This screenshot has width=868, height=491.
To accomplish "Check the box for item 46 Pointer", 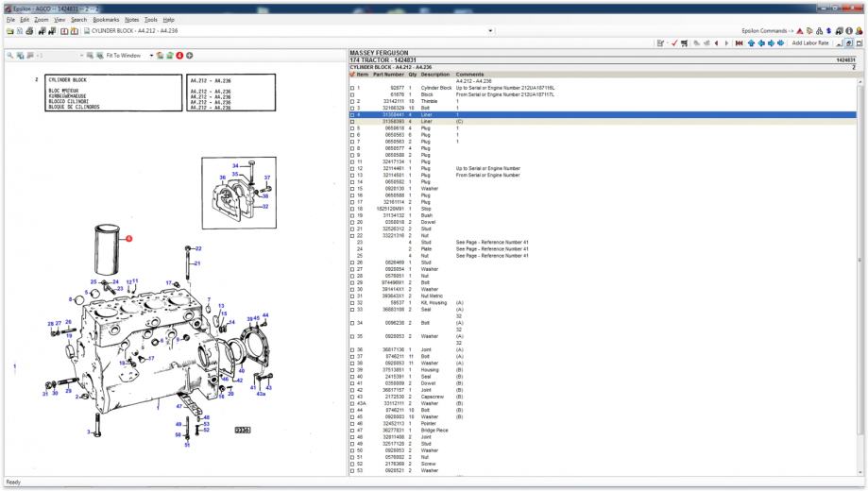I will (352, 423).
